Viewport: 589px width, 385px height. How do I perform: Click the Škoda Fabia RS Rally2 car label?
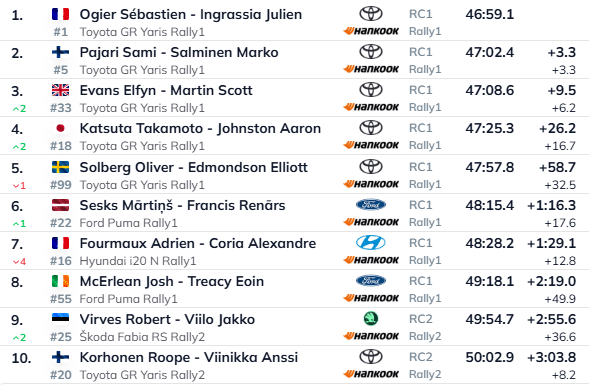click(142, 337)
